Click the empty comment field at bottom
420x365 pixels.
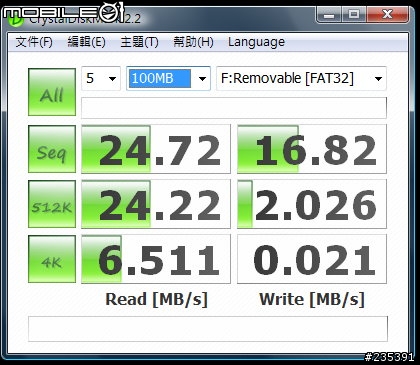tap(208, 329)
